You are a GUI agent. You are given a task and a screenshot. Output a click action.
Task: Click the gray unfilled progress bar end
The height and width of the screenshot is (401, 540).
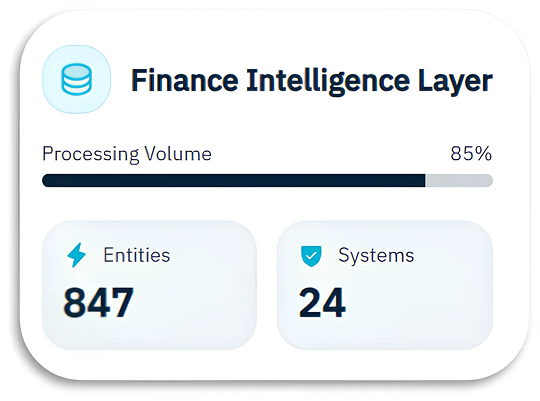(459, 181)
